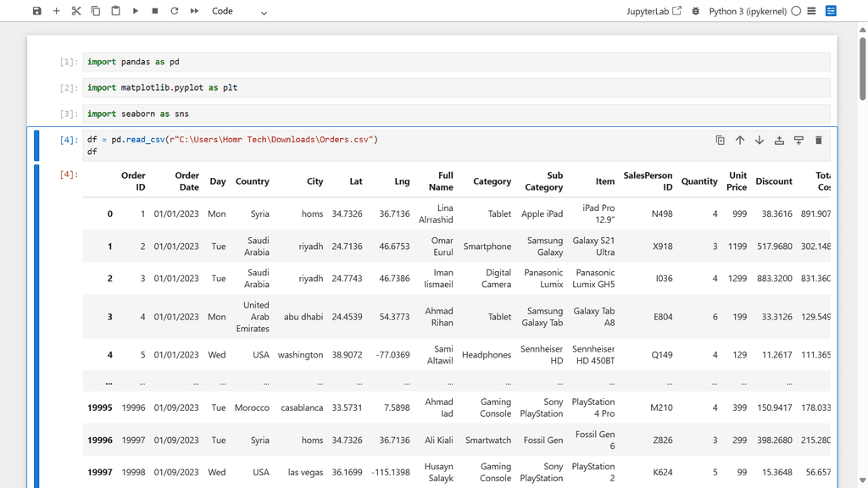
Task: Interrupt the kernel with the stop button
Action: (155, 11)
